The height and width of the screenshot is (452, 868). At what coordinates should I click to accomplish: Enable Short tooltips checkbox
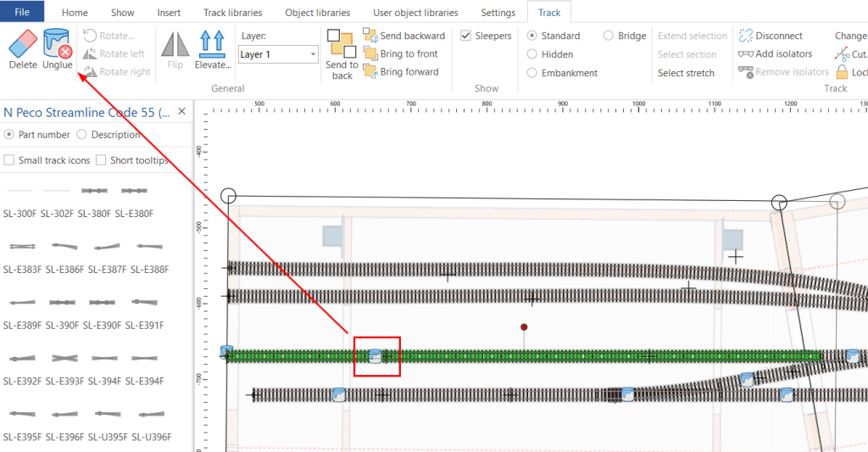(102, 160)
